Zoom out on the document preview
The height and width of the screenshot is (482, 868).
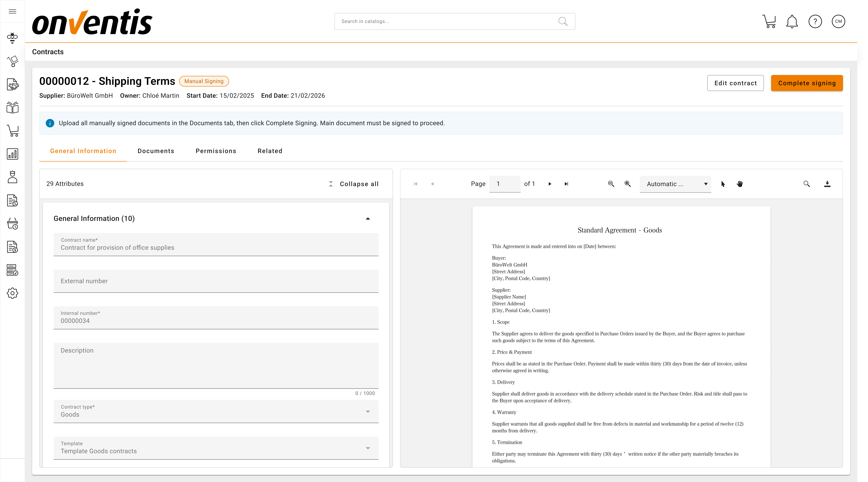(611, 184)
